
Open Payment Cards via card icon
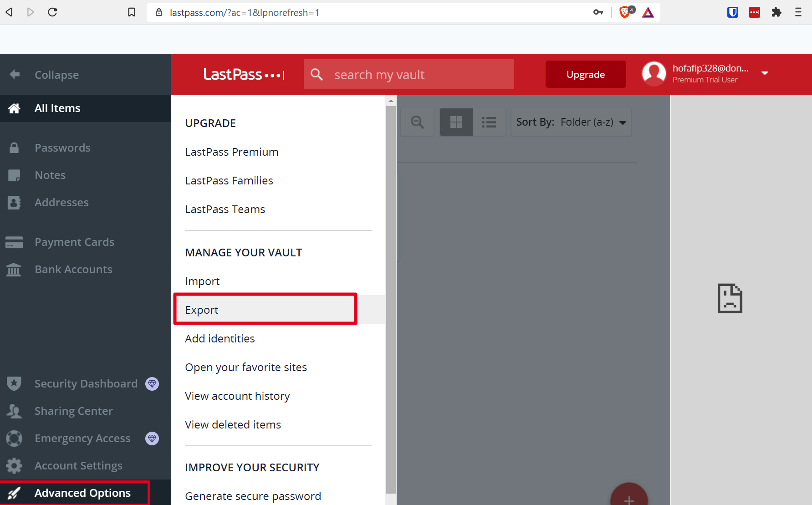click(x=14, y=242)
